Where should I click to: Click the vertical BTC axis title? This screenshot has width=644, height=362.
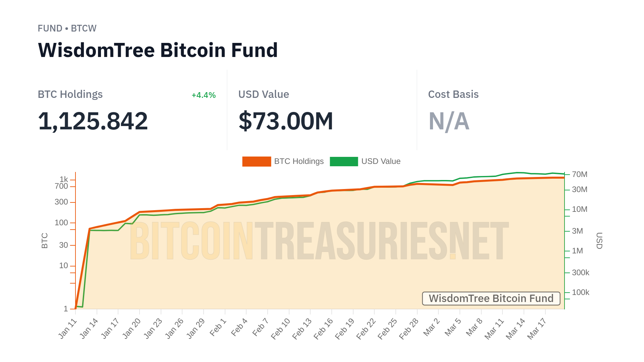[x=45, y=241]
